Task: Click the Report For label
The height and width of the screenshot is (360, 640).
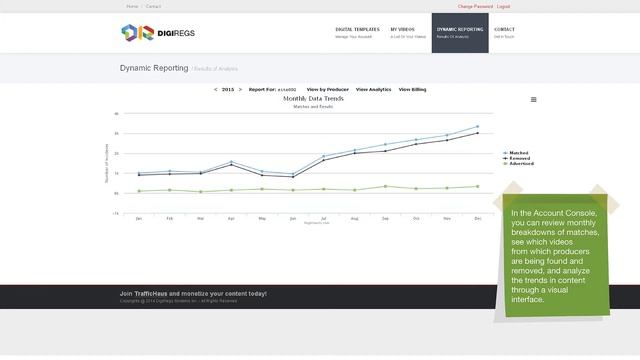Action: 262,89
